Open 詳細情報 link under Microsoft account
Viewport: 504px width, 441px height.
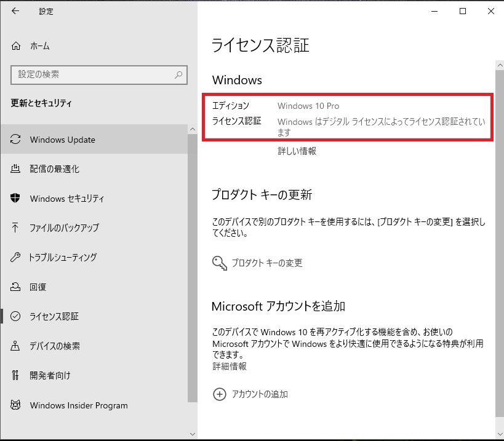230,366
